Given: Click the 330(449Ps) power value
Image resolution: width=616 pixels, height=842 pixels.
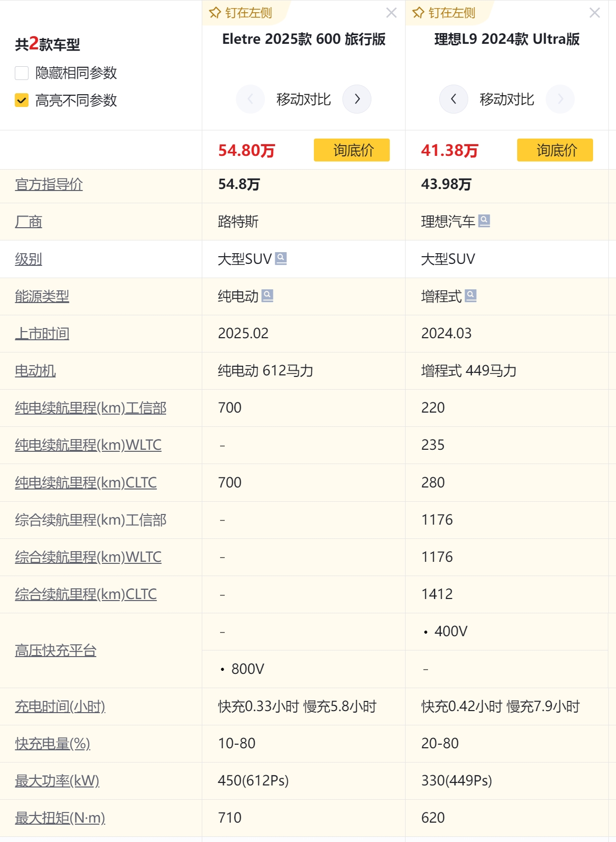Looking at the screenshot, I should [x=457, y=780].
